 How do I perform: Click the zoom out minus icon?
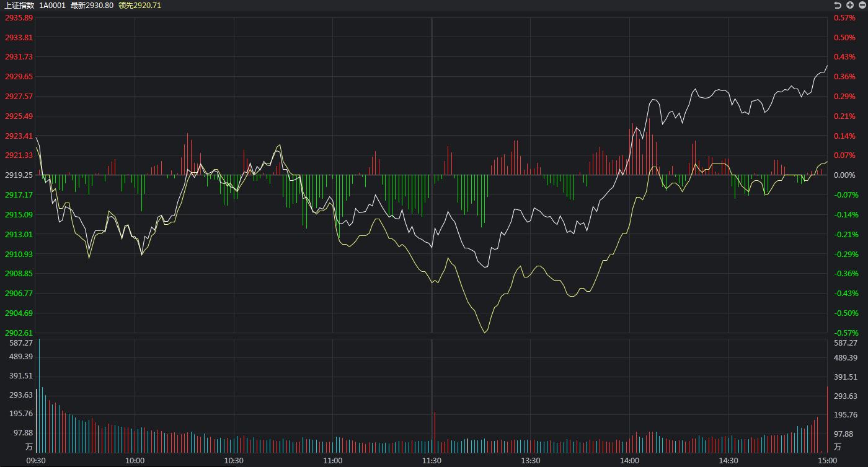tap(861, 5)
